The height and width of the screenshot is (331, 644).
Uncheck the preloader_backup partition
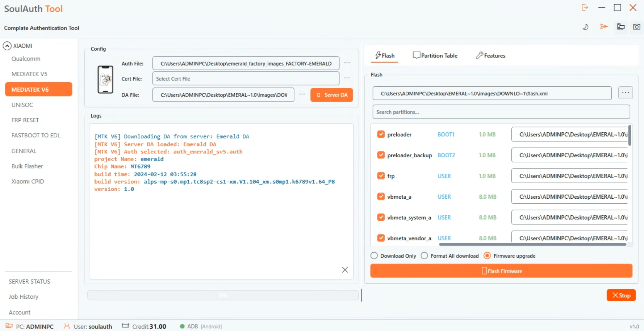coord(381,155)
